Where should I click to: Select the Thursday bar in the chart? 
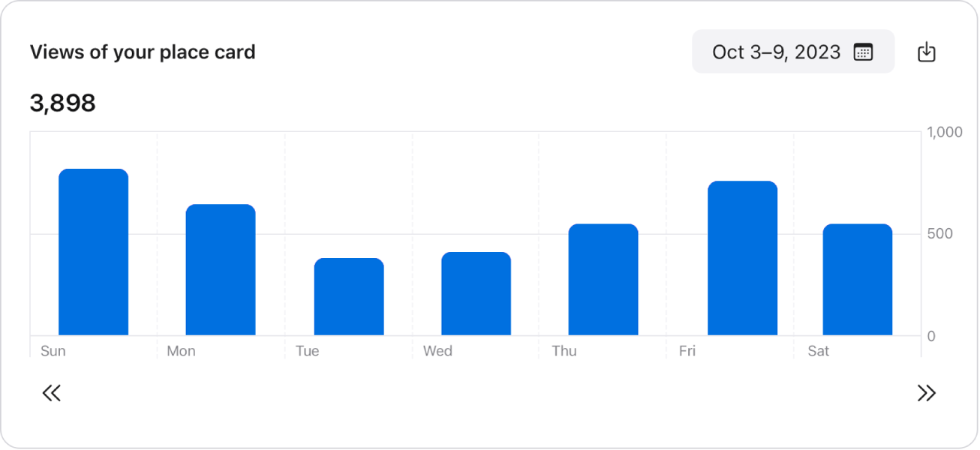[x=604, y=279]
